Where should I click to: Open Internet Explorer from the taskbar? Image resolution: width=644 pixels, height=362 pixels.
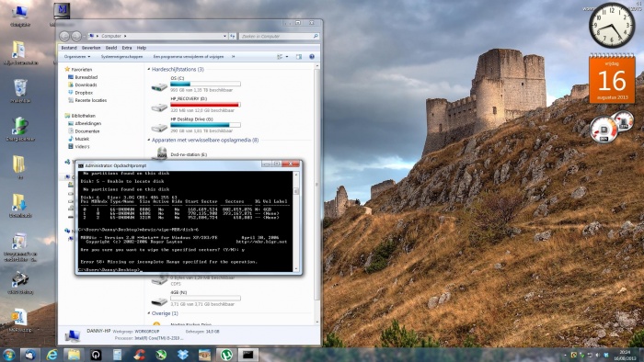(52, 355)
